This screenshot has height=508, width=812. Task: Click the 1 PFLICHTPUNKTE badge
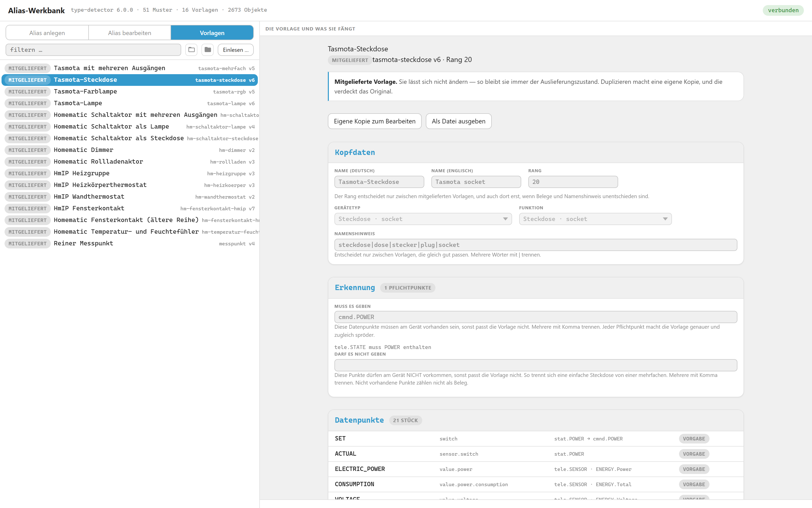tap(408, 288)
